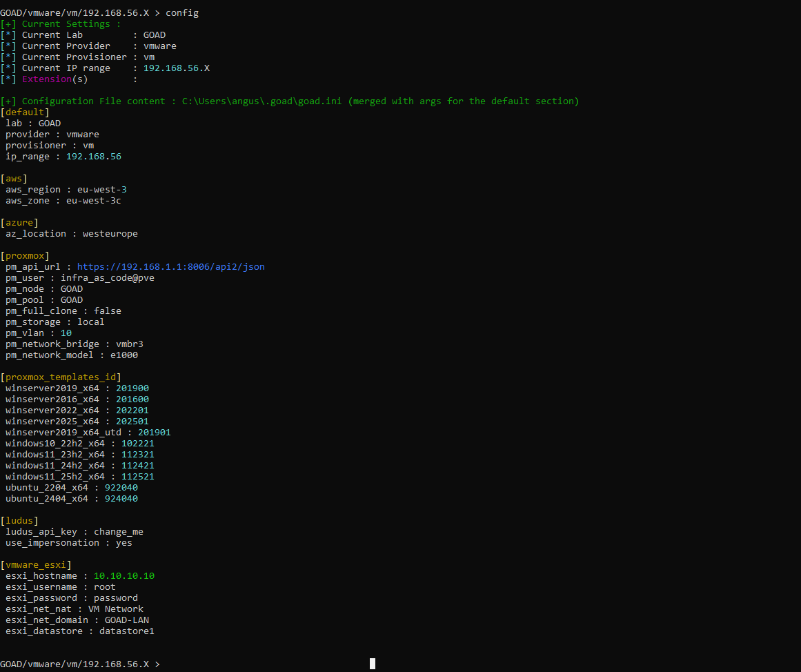This screenshot has height=672, width=801.
Task: Click the 'Extension(s)' row
Action: 69,79
